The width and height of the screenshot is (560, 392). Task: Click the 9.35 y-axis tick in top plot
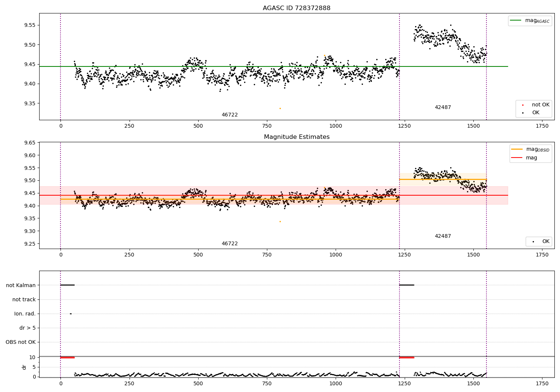click(x=29, y=103)
